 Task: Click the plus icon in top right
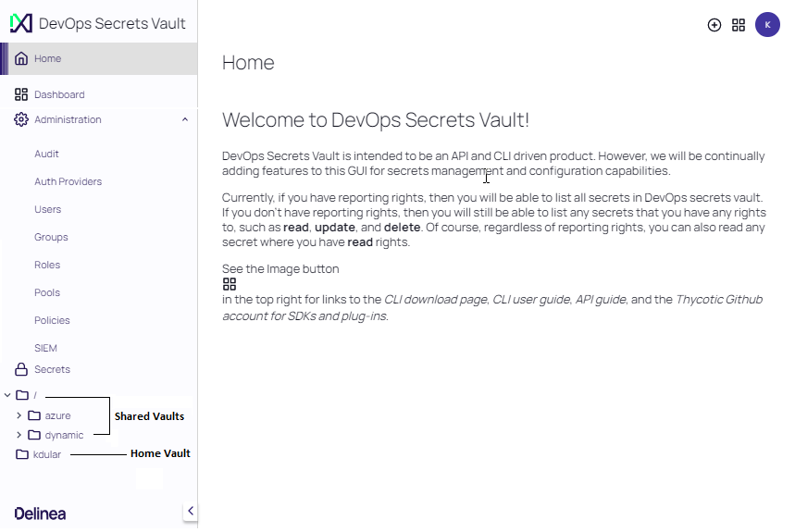[x=714, y=25]
